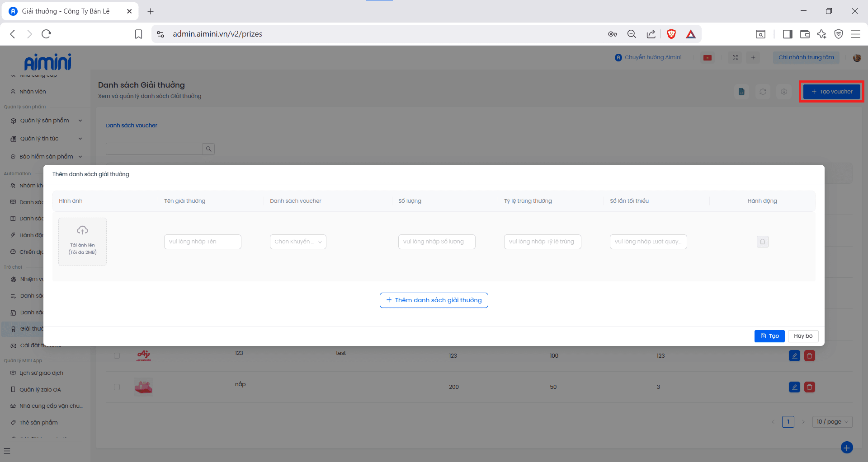Click the trash icon in Hành động column

762,242
